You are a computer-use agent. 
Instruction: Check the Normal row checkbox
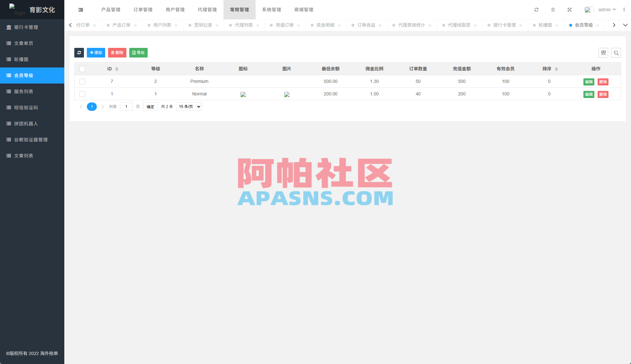point(82,94)
